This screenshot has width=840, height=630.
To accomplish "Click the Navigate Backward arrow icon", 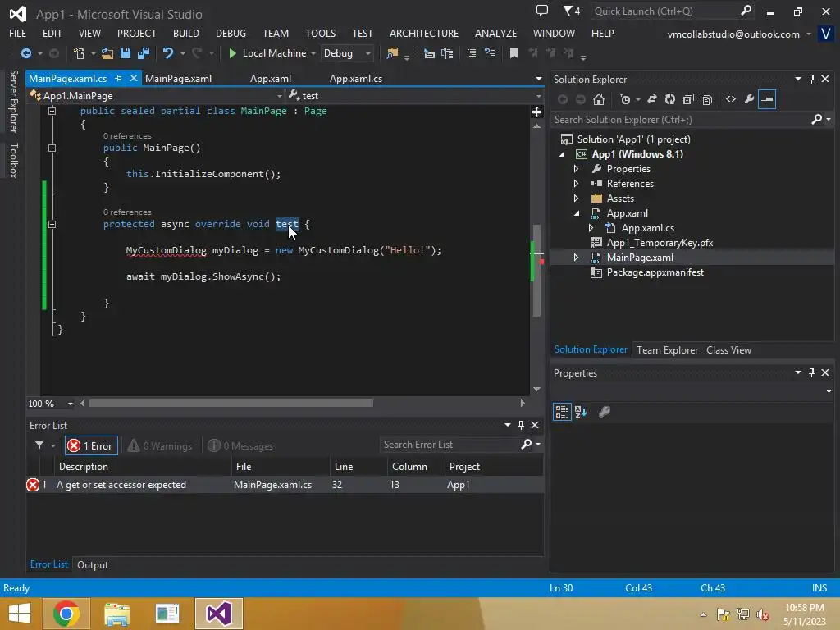I will [x=25, y=53].
